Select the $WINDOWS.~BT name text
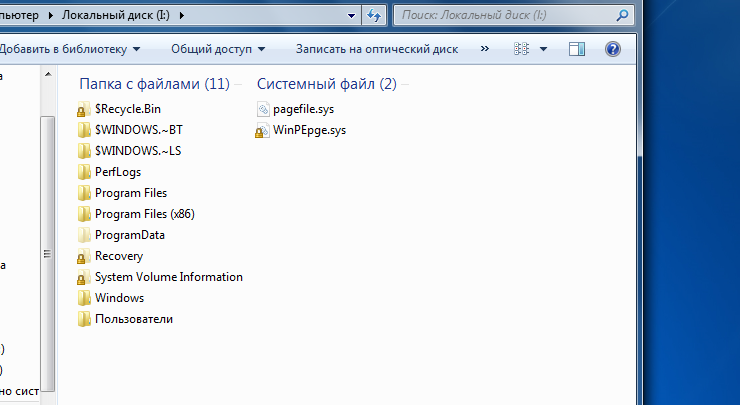 [139, 130]
